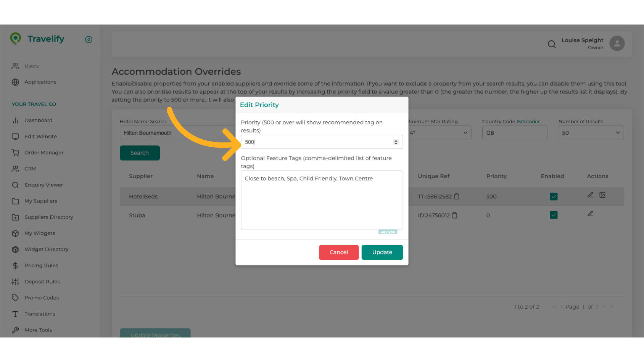Open the user profile avatar icon

617,44
